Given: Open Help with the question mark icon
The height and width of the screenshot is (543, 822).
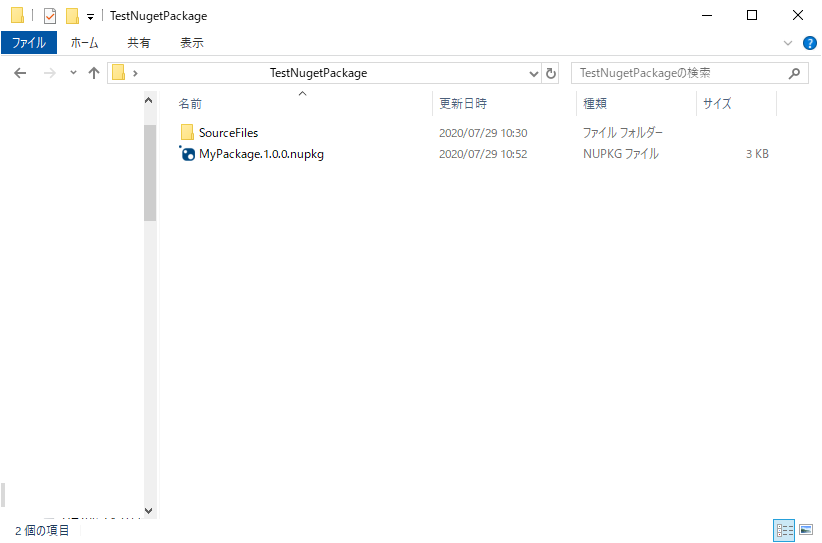Looking at the screenshot, I should 809,43.
